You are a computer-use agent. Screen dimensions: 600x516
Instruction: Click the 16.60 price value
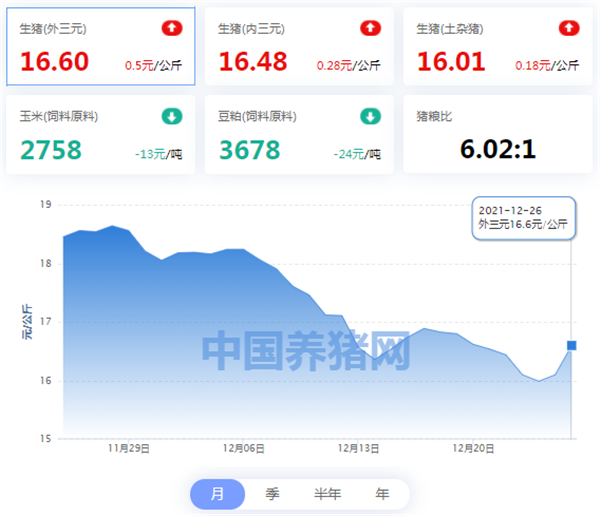(55, 62)
